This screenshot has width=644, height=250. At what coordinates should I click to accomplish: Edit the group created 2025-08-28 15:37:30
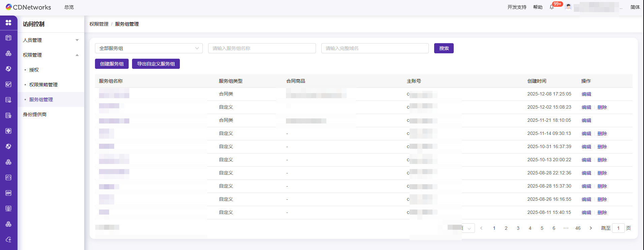point(586,186)
